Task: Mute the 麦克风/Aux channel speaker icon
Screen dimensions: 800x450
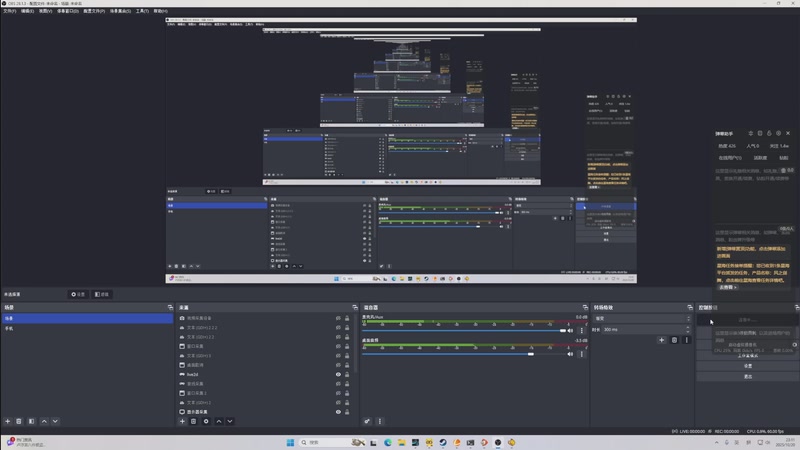Action: (x=570, y=331)
